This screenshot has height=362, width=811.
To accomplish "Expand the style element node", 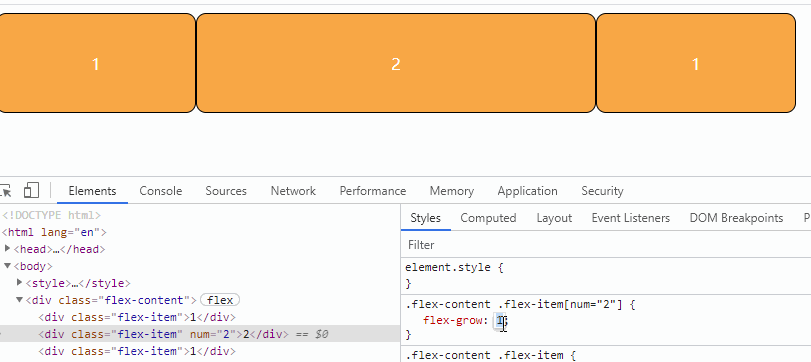I will [x=20, y=283].
